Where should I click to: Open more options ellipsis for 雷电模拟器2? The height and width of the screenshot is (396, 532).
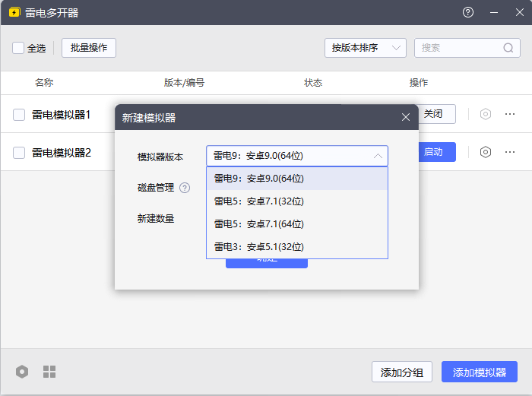pyautogui.click(x=510, y=152)
